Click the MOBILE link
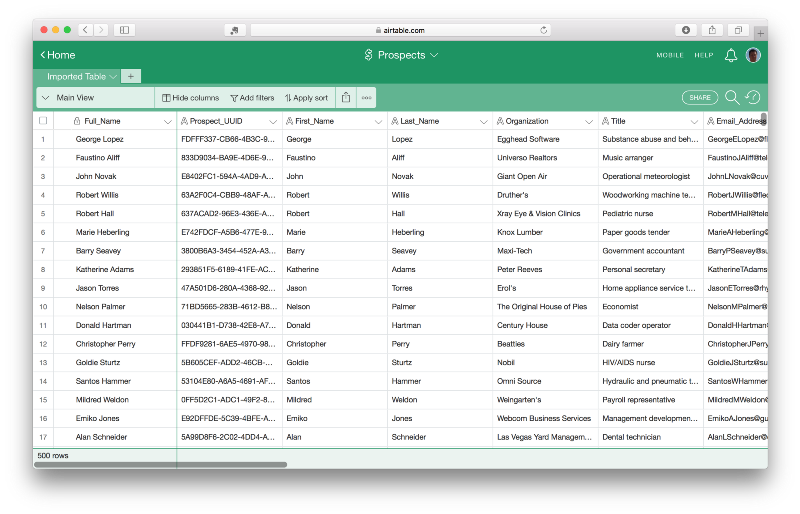Viewport: 800px width, 514px height. pyautogui.click(x=669, y=55)
